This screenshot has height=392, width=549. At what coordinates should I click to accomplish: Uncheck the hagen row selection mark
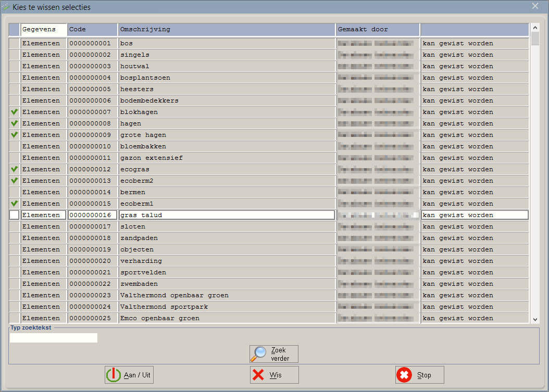tap(14, 123)
